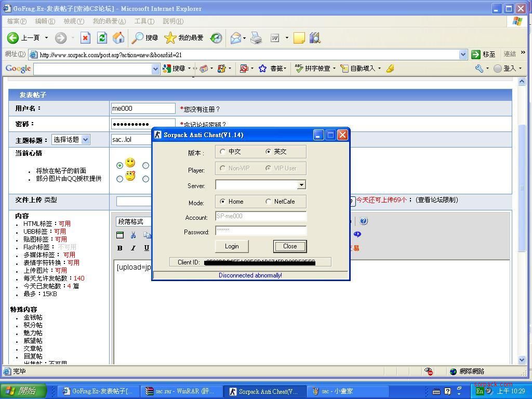
Task: Select NetCafe mode radio button
Action: (268, 202)
